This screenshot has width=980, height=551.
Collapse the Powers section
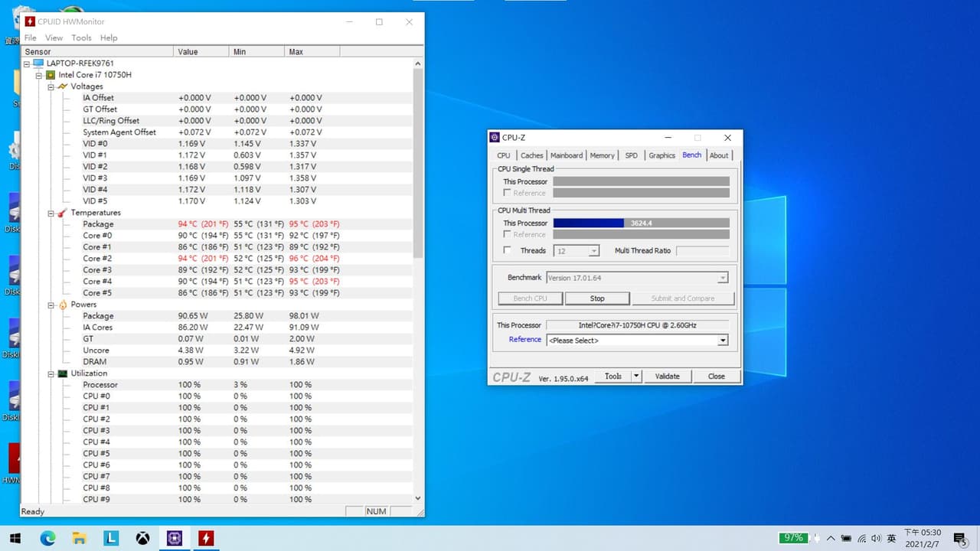[x=51, y=305]
